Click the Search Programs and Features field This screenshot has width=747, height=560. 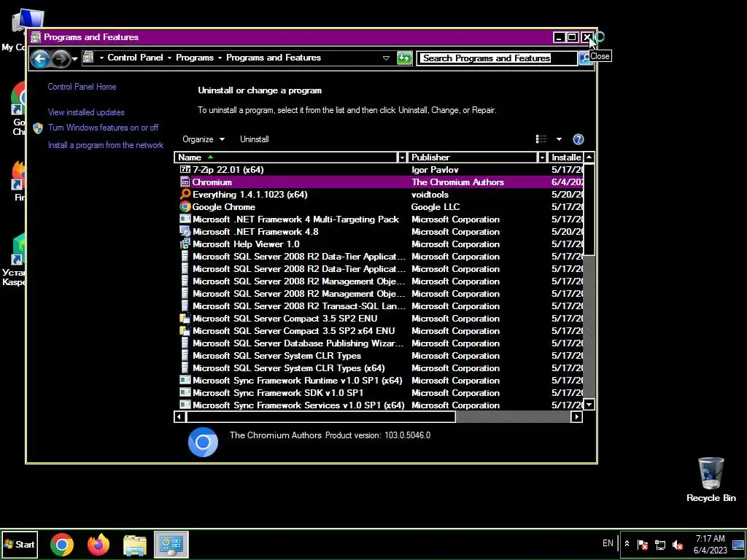pos(496,58)
